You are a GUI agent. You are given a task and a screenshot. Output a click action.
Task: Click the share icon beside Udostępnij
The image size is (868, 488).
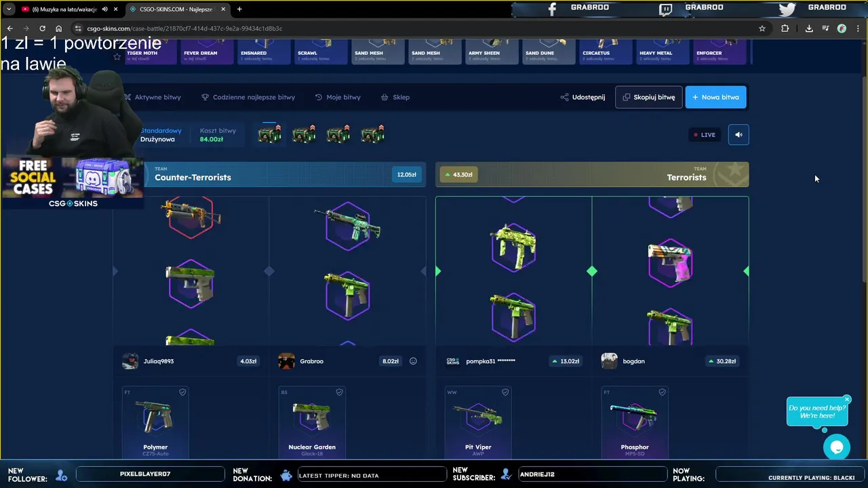564,97
